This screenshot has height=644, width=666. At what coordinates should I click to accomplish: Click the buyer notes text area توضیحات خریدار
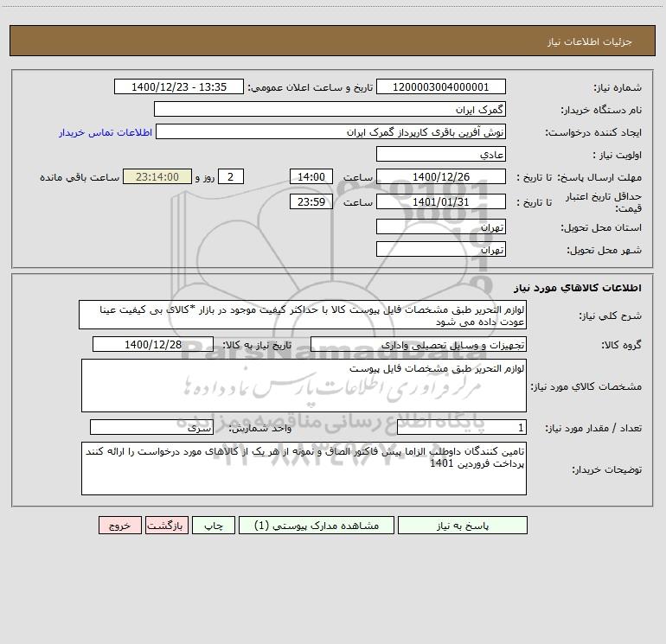tap(304, 469)
